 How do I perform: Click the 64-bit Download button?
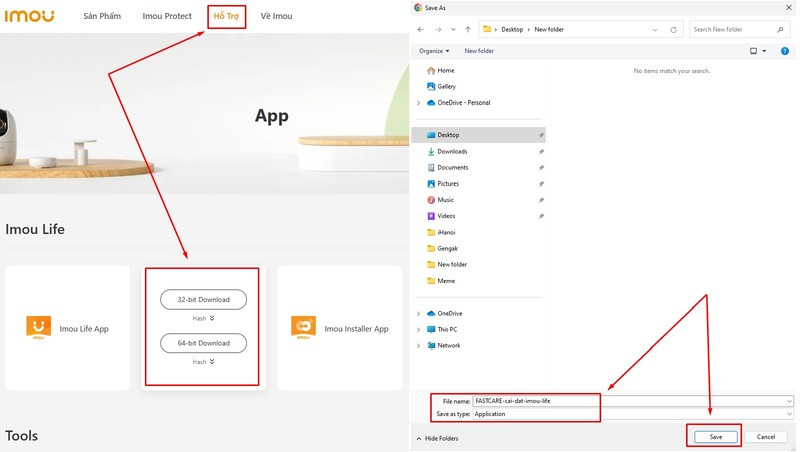click(204, 343)
